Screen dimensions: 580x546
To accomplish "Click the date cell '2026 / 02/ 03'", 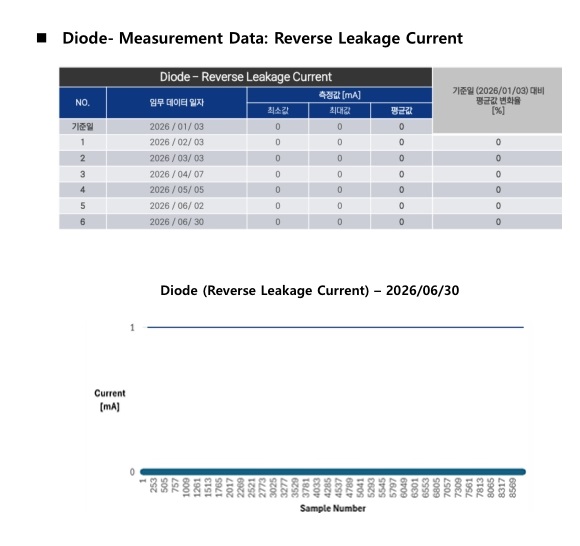I will 176,142.
